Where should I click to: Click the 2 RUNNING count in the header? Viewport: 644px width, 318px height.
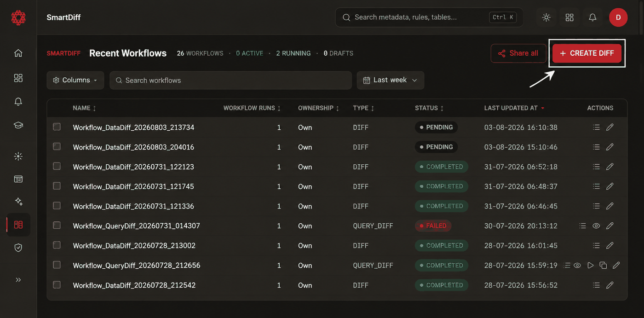293,53
